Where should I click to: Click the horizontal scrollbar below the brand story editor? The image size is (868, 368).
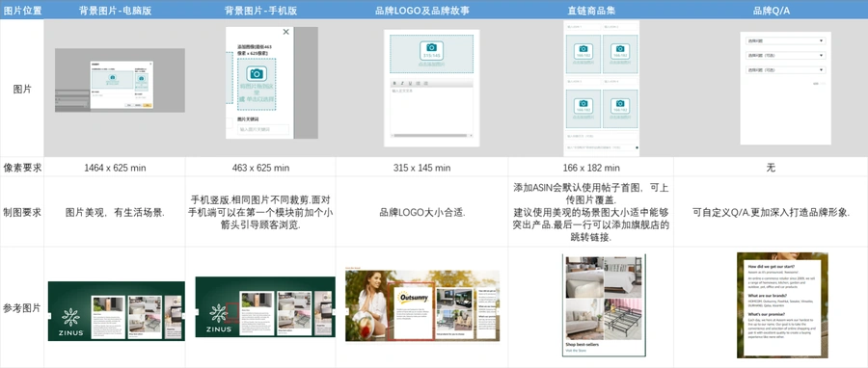[x=431, y=135]
